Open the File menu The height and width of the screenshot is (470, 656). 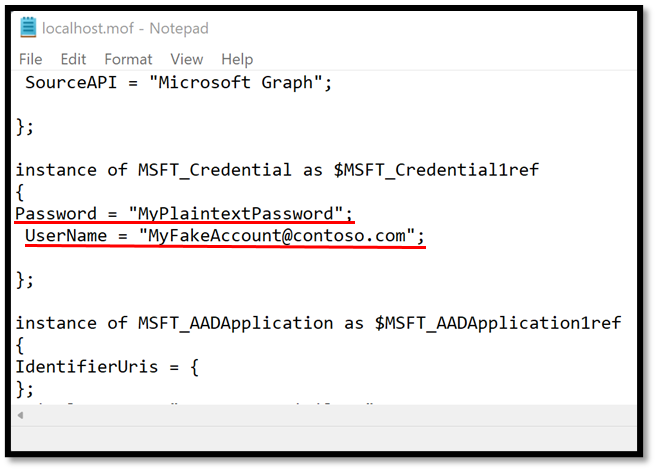(31, 59)
